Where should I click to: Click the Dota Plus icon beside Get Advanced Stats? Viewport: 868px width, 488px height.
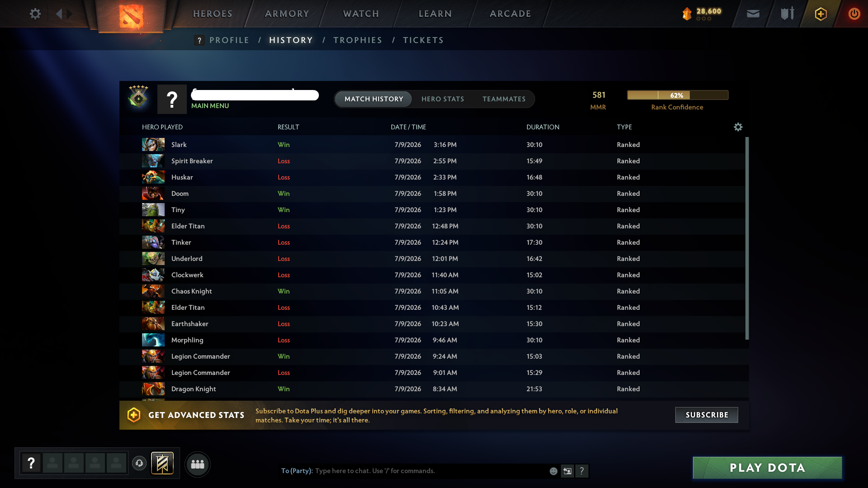134,415
